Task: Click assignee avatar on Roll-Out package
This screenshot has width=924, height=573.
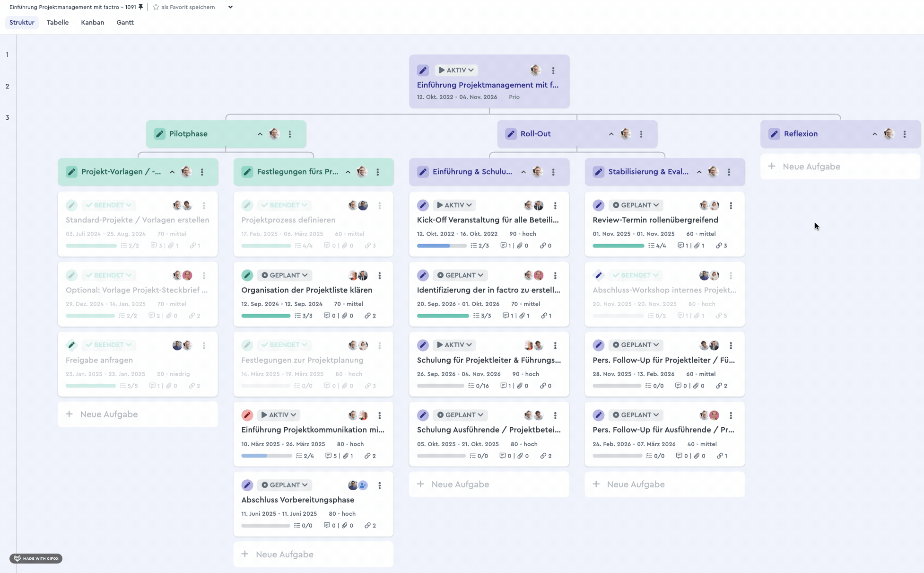Action: pos(626,134)
